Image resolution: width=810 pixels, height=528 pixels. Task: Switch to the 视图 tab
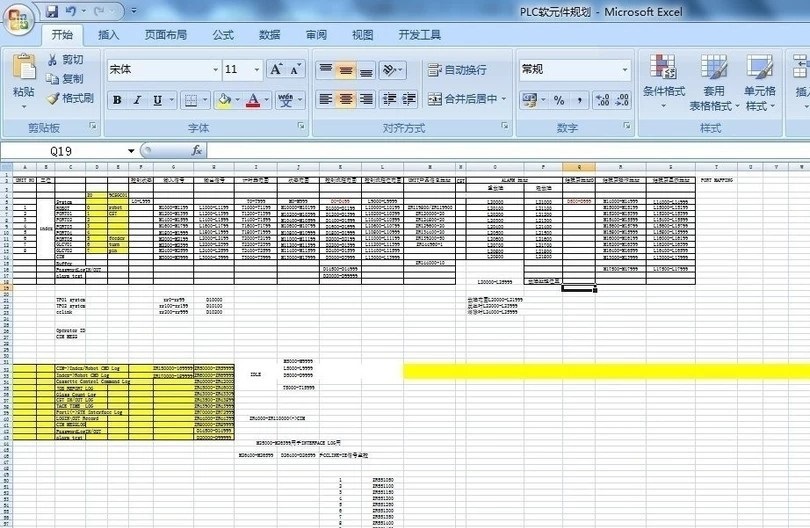363,35
